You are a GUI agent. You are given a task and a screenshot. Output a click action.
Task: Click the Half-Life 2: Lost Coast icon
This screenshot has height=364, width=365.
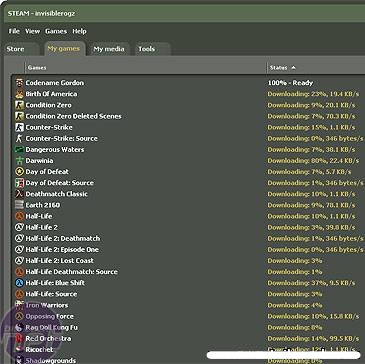tap(20, 260)
